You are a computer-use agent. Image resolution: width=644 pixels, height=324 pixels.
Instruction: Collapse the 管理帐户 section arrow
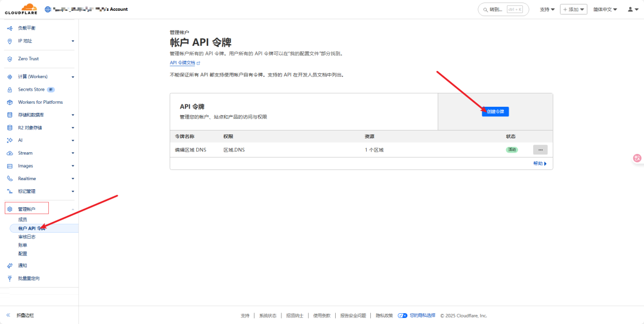[73, 209]
